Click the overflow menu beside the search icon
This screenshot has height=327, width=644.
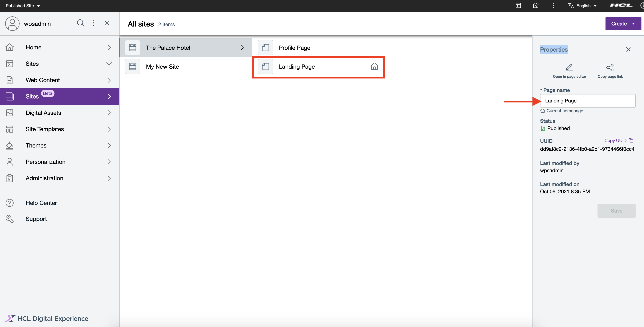94,23
